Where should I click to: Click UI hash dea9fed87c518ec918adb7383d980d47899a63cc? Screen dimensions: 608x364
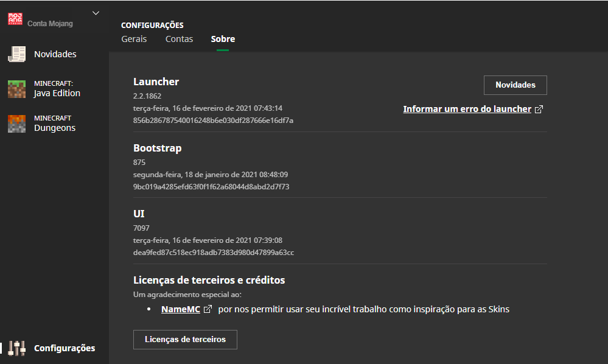(x=214, y=253)
